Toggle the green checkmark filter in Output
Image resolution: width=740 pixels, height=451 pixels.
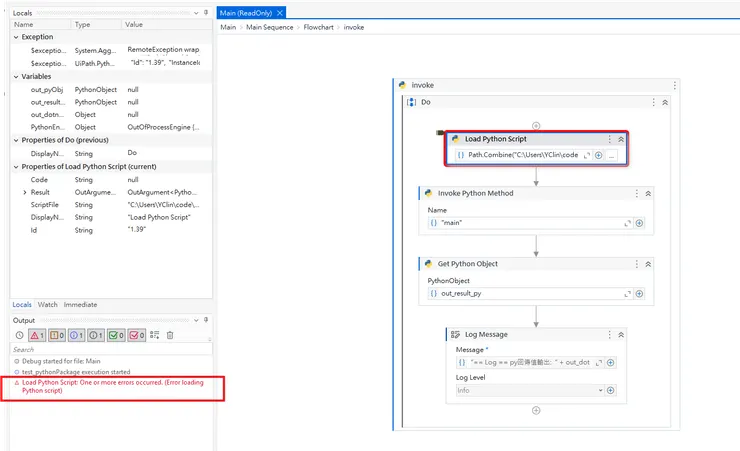116,335
